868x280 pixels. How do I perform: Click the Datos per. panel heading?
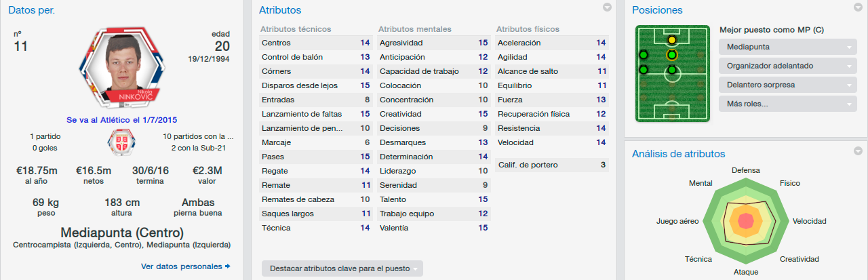[x=32, y=10]
